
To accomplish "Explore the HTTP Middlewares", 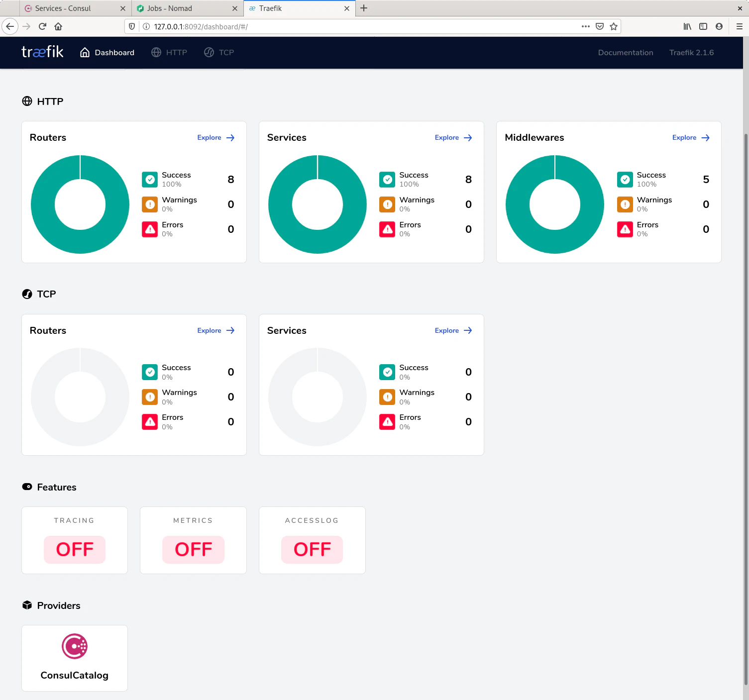I will point(690,138).
